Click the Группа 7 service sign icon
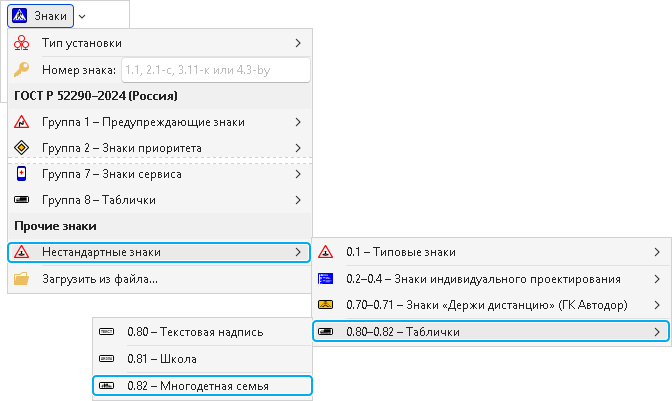The width and height of the screenshot is (672, 401). [x=21, y=174]
